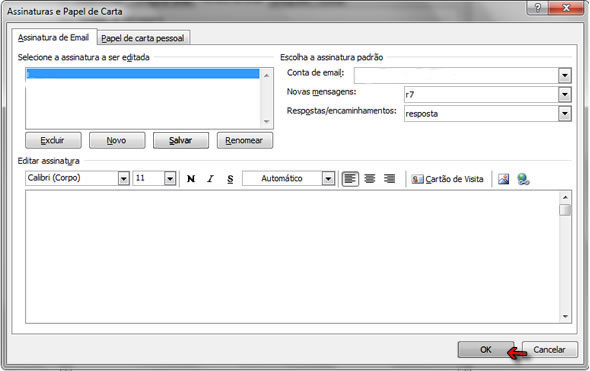Insert picture icon in signature toolbar
The image size is (590, 371).
point(503,179)
